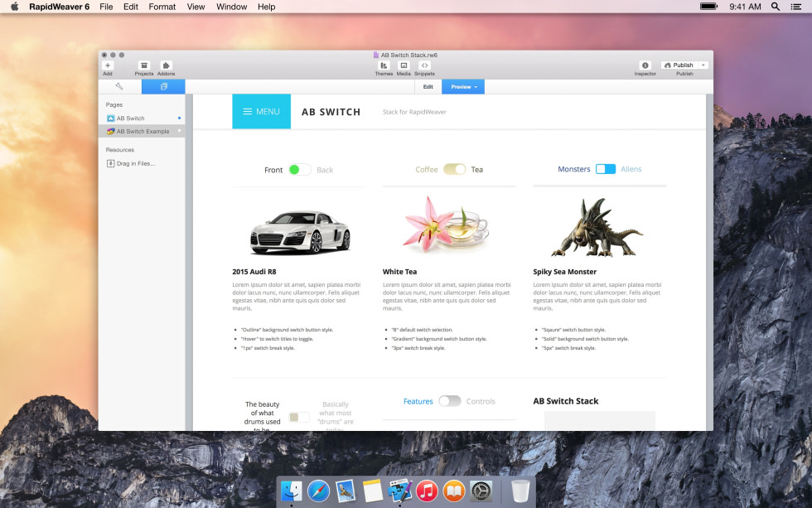Open the File menu
812x508 pixels.
coord(106,7)
